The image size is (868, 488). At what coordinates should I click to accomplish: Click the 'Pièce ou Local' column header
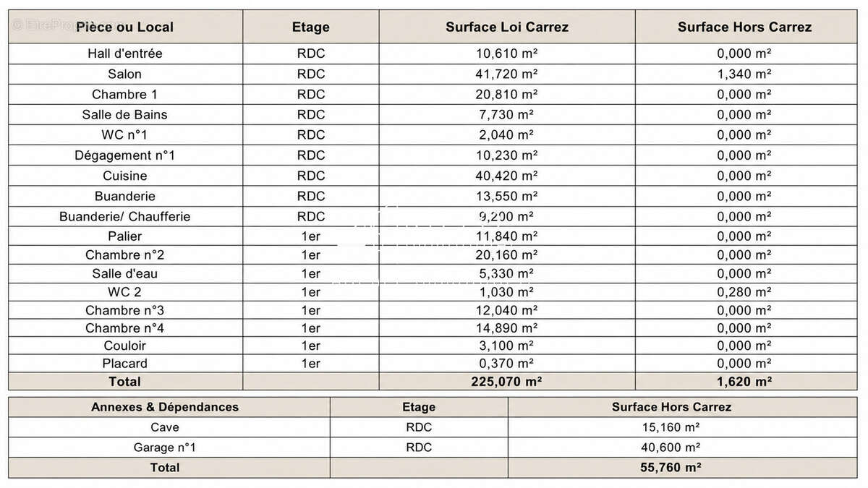[125, 27]
